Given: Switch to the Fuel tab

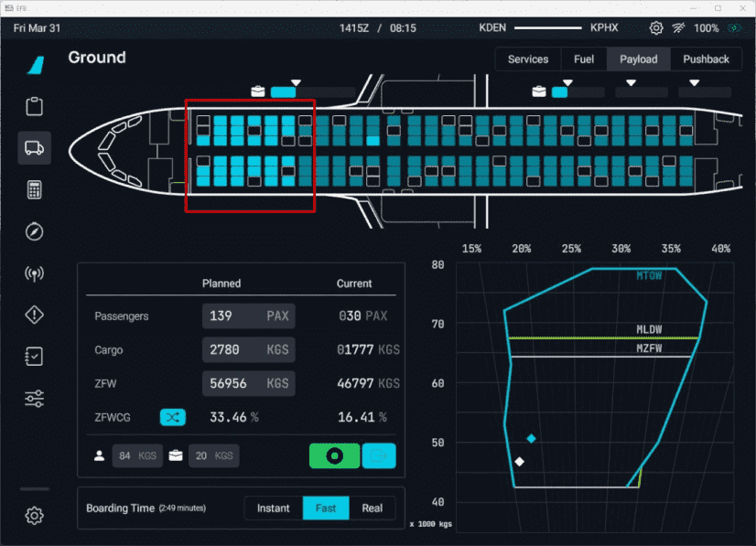Looking at the screenshot, I should pyautogui.click(x=584, y=59).
